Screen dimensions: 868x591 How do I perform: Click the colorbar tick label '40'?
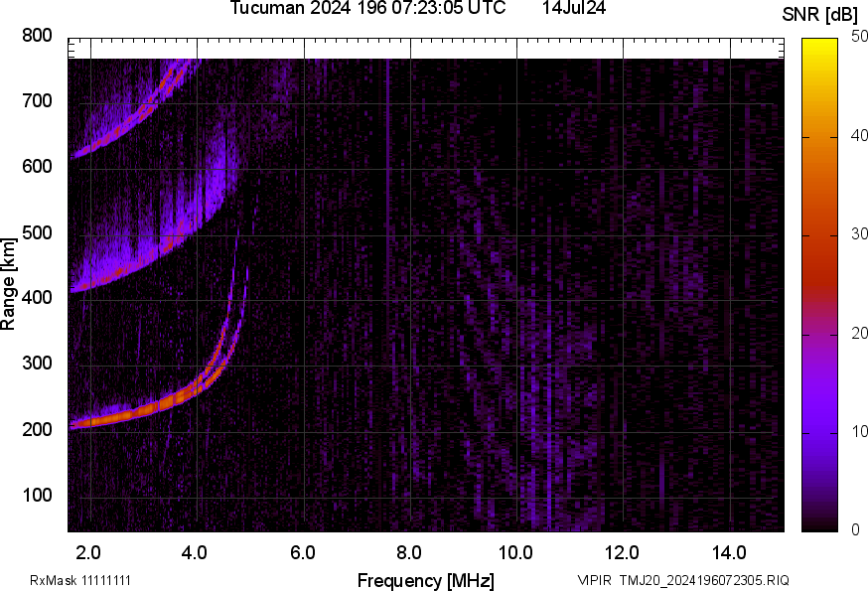click(x=859, y=135)
